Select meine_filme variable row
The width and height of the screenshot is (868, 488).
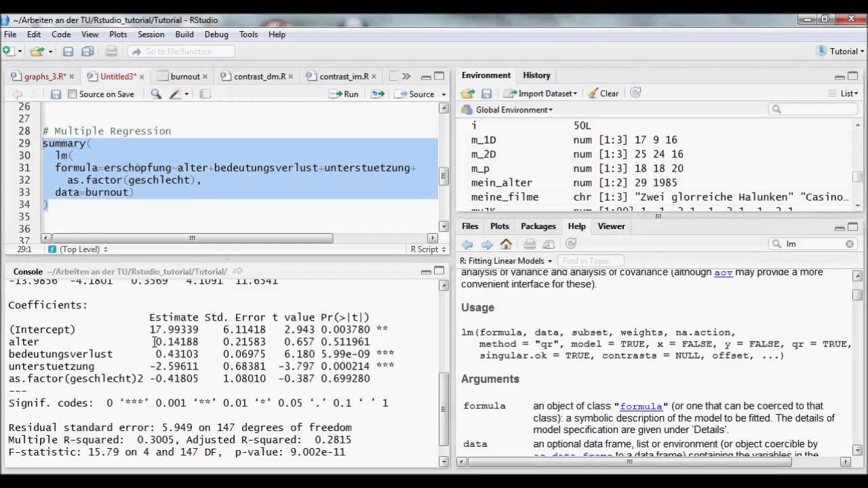click(655, 197)
